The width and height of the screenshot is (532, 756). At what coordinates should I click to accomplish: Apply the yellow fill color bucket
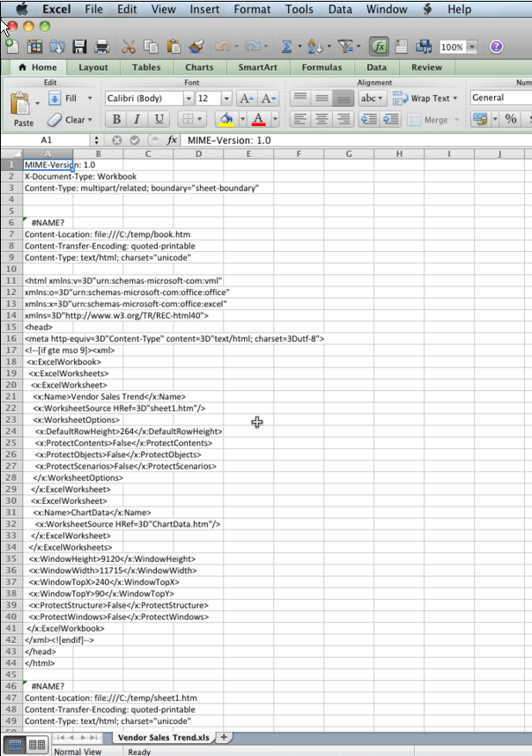227,119
